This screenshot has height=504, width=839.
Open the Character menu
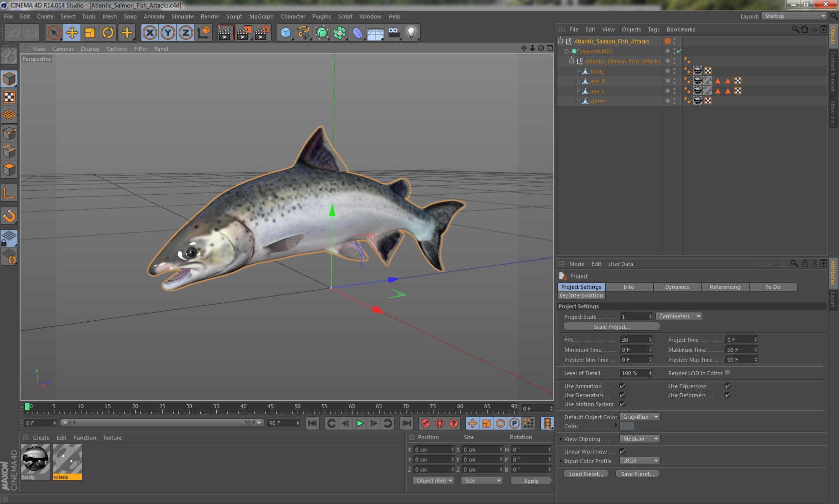[293, 16]
